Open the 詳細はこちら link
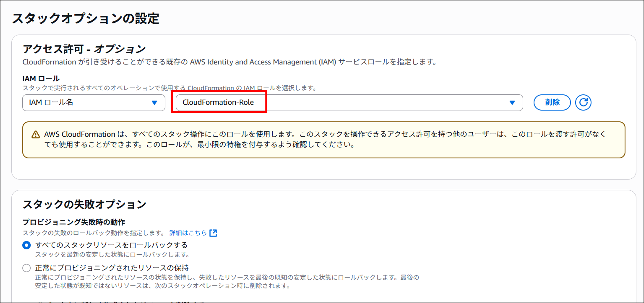This screenshot has height=303, width=644. [188, 233]
